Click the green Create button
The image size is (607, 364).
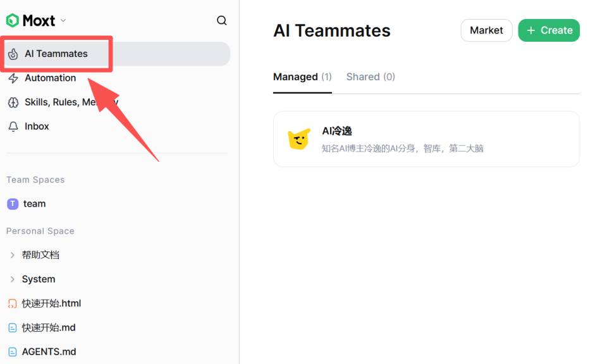(x=549, y=30)
